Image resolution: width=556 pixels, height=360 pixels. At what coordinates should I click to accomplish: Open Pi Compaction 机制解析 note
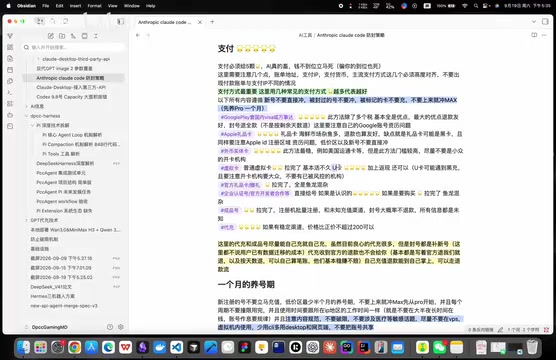pyautogui.click(x=81, y=144)
